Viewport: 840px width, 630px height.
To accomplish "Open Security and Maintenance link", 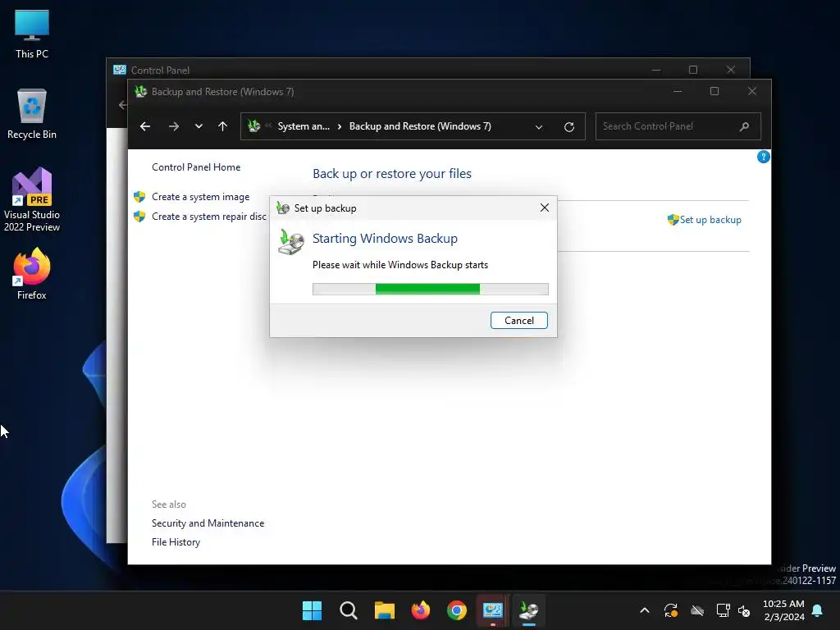I will tap(208, 523).
